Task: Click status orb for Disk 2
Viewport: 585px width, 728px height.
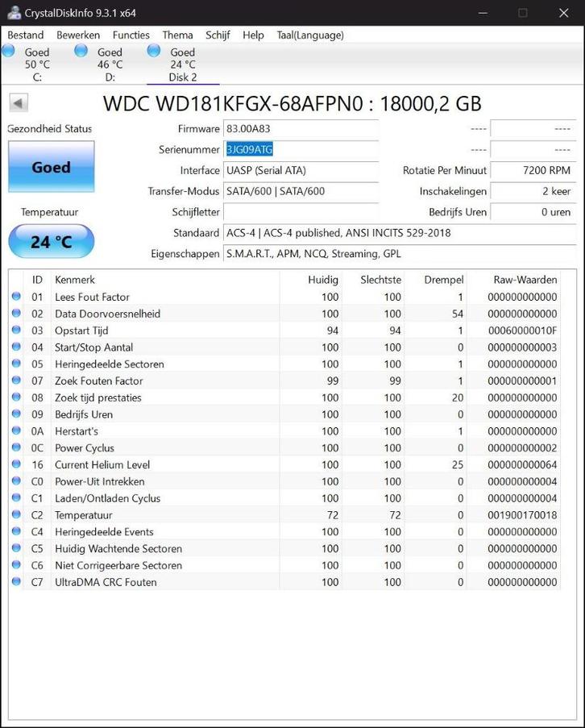Action: click(154, 51)
